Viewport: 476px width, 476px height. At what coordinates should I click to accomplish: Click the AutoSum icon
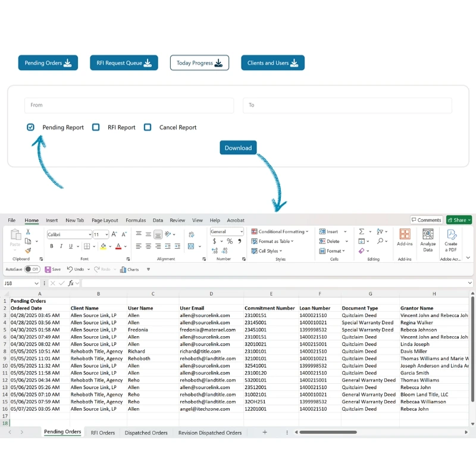tap(361, 230)
